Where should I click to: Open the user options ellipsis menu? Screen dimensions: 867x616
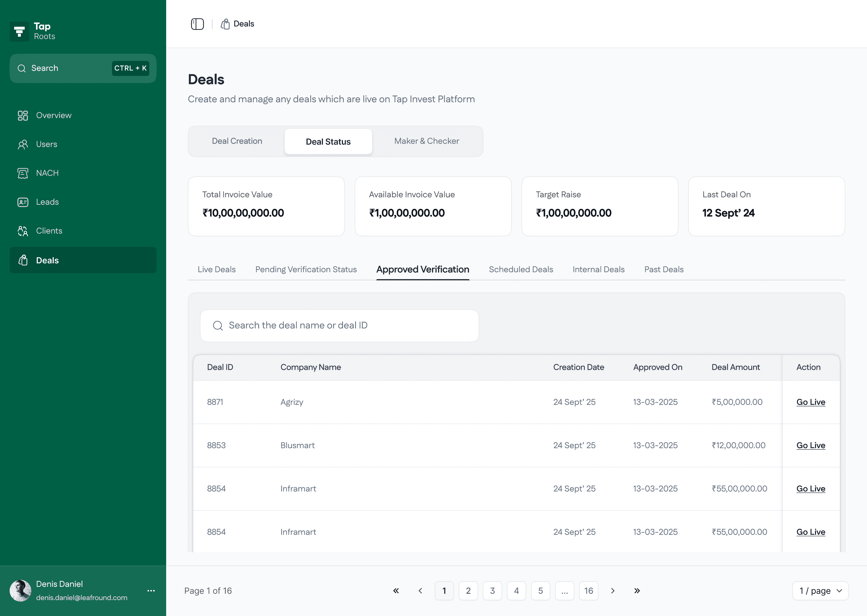[x=151, y=591]
